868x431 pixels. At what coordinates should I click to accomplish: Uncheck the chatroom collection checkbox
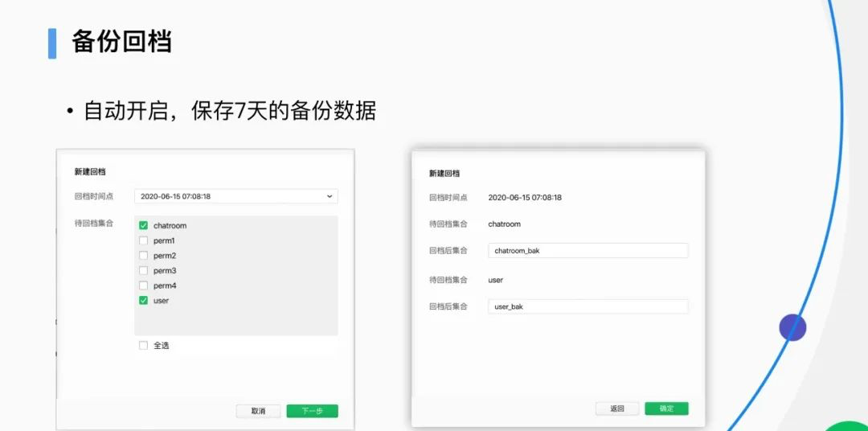pos(143,225)
